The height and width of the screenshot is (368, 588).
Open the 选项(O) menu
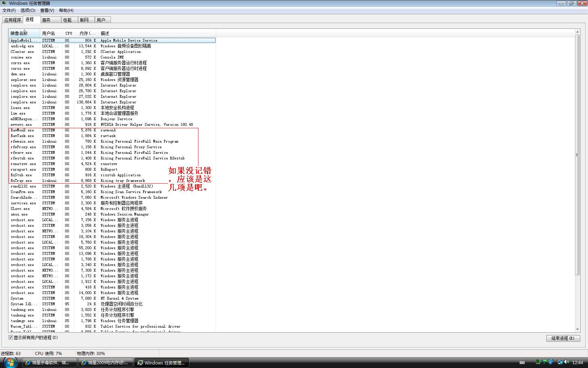[28, 11]
